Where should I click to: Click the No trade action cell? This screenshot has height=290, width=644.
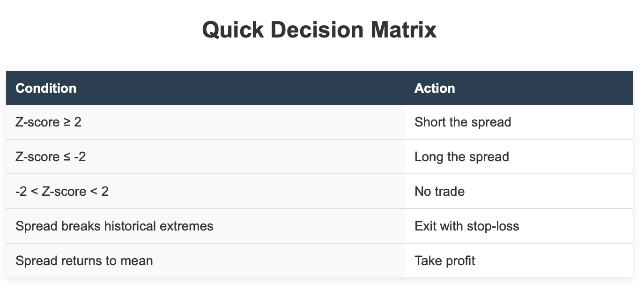tap(519, 191)
